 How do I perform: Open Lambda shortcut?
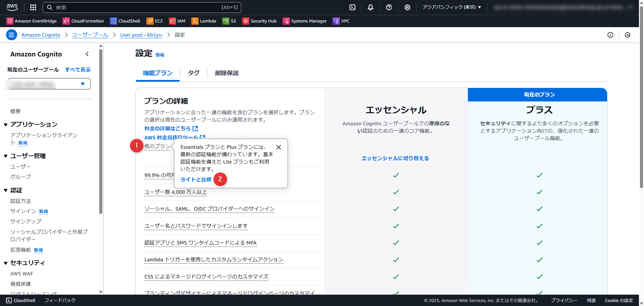[204, 21]
